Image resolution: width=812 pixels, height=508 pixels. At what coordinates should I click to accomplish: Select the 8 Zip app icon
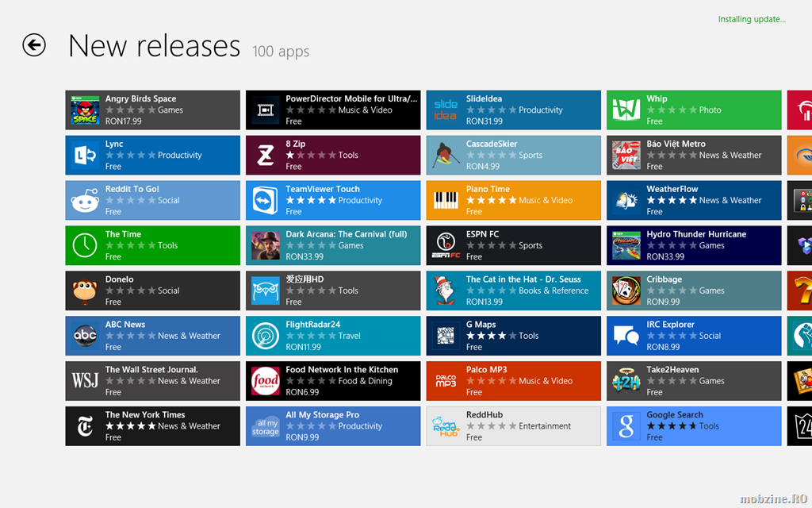click(265, 155)
